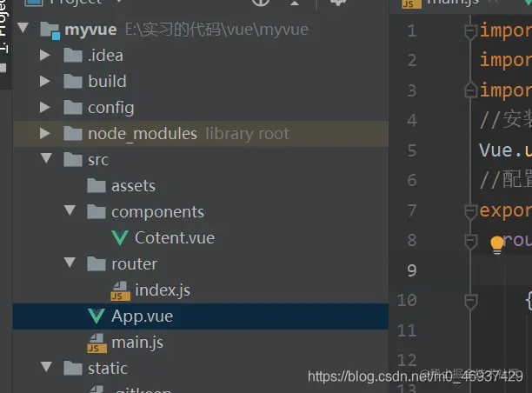Open the index.js file
This screenshot has width=532, height=393.
163,290
